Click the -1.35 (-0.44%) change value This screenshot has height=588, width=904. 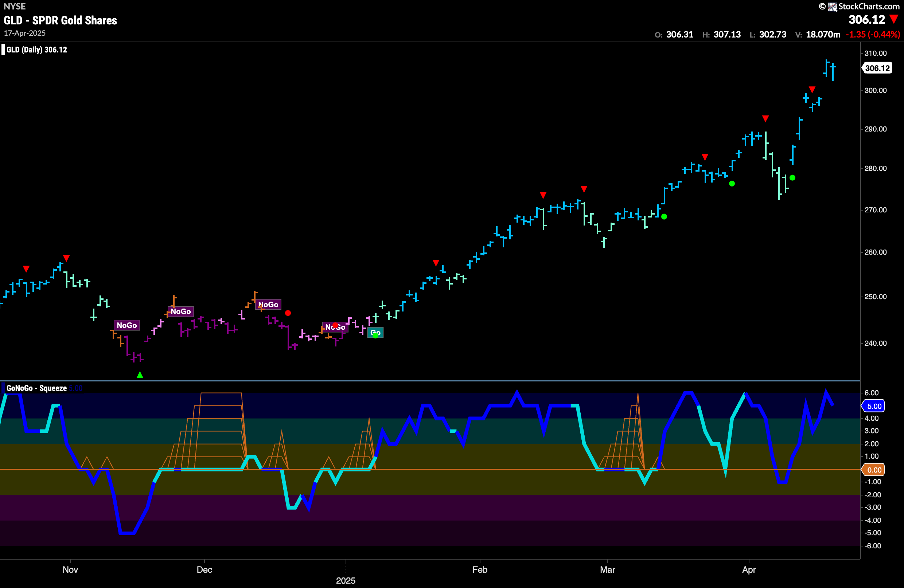click(873, 35)
